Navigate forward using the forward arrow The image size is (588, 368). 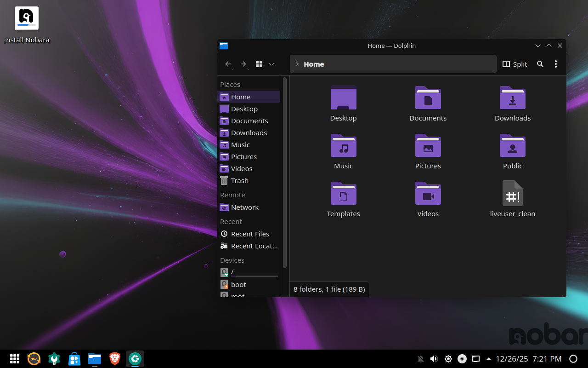[x=243, y=64]
